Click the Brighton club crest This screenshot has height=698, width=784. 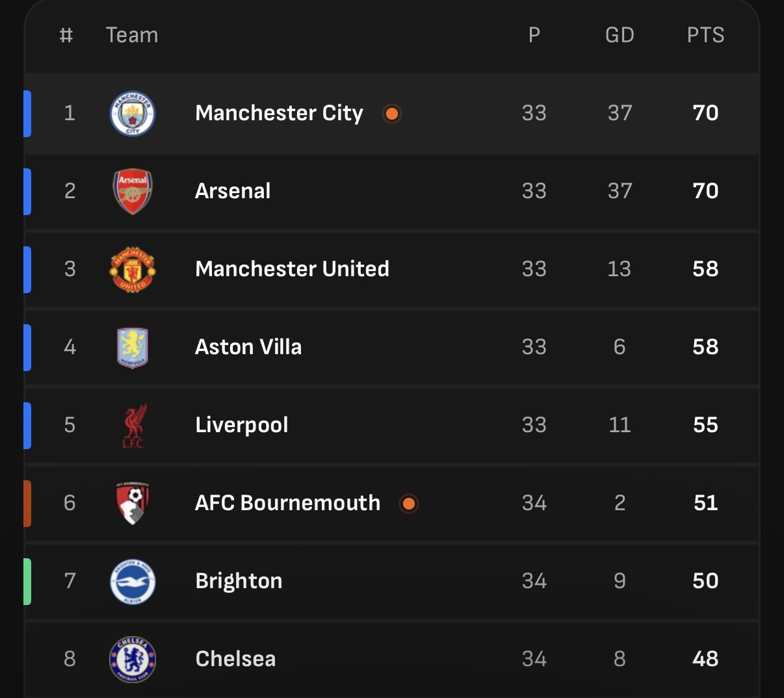[x=133, y=581]
